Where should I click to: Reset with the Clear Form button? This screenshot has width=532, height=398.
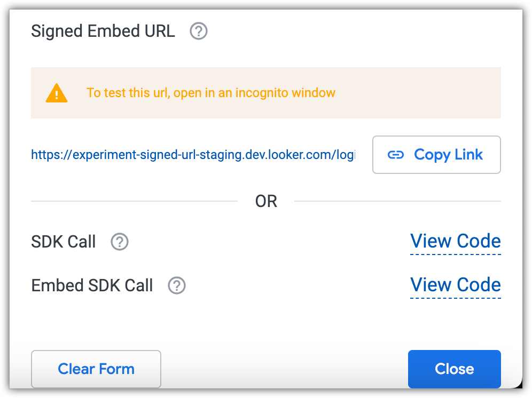[96, 369]
